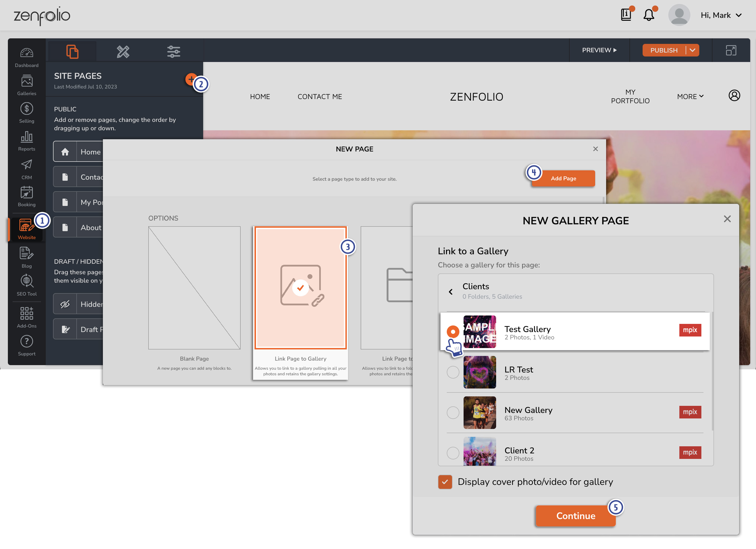Viewport: 756px width, 549px height.
Task: Go back from the Clients folder
Action: tap(450, 292)
